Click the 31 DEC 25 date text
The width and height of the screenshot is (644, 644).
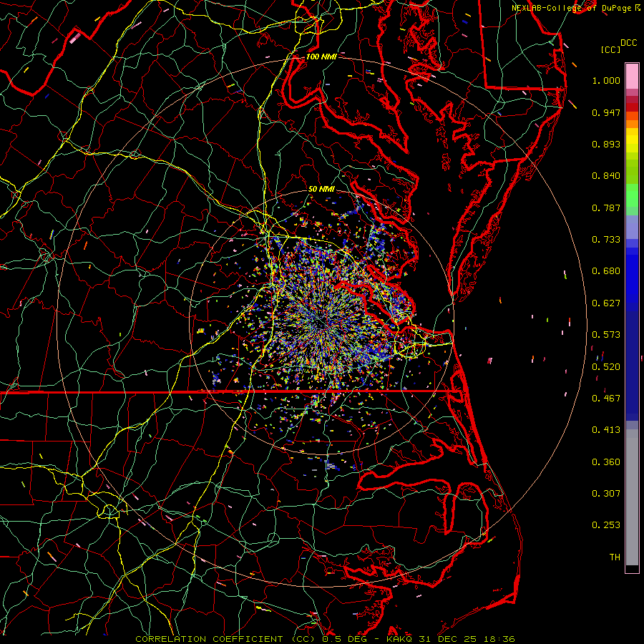pos(448,639)
